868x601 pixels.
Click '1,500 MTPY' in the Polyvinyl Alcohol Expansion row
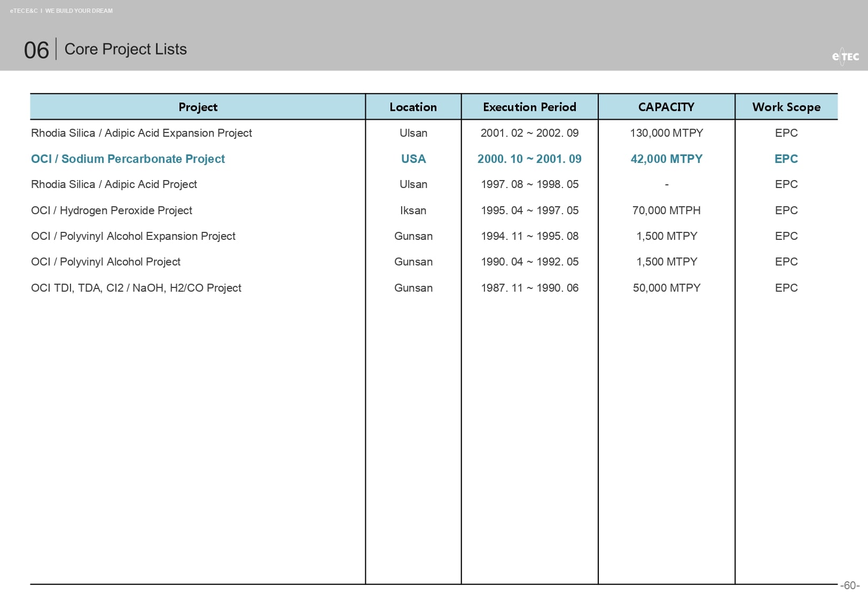(x=667, y=236)
